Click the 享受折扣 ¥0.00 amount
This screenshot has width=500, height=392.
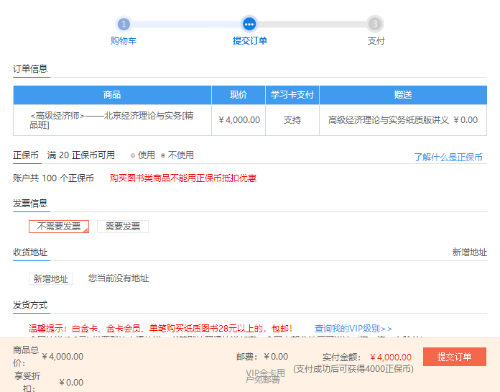71,383
